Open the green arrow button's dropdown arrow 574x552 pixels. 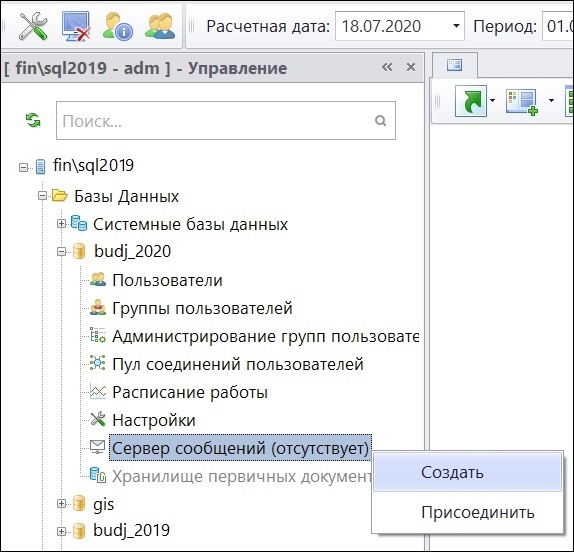pos(492,101)
